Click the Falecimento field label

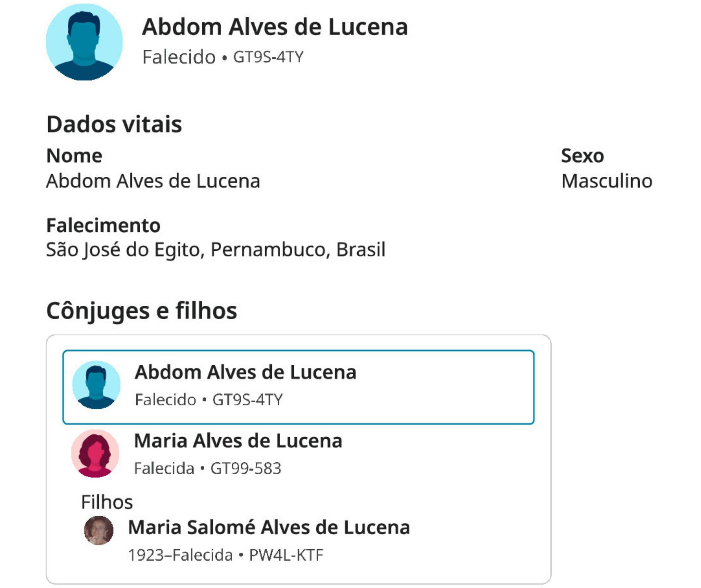coord(103,225)
